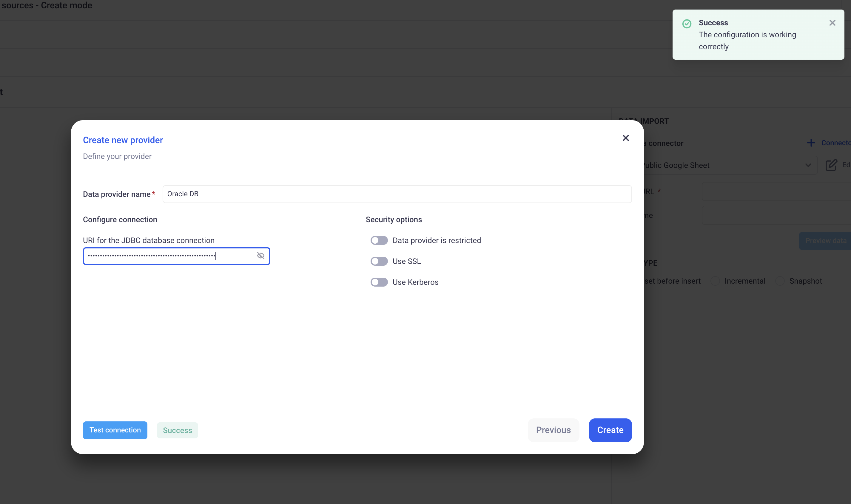Screen dimensions: 851x504
Task: Close the Create new provider dialog
Action: coord(625,138)
